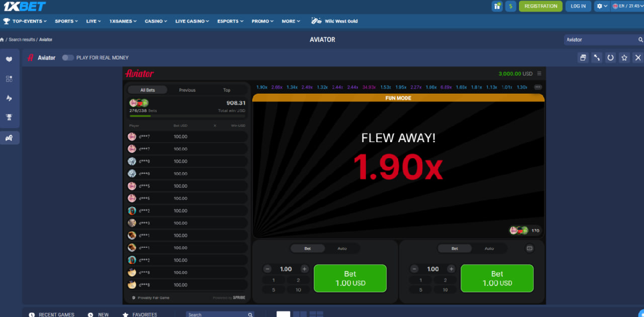This screenshot has height=317, width=644.
Task: Switch right bet panel to Auto mode
Action: pyautogui.click(x=489, y=248)
